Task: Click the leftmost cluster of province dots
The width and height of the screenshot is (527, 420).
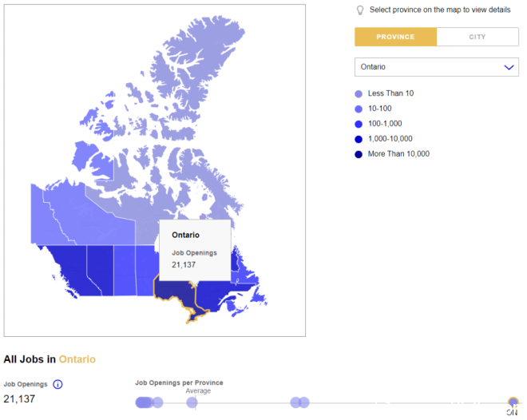Action: (x=149, y=402)
